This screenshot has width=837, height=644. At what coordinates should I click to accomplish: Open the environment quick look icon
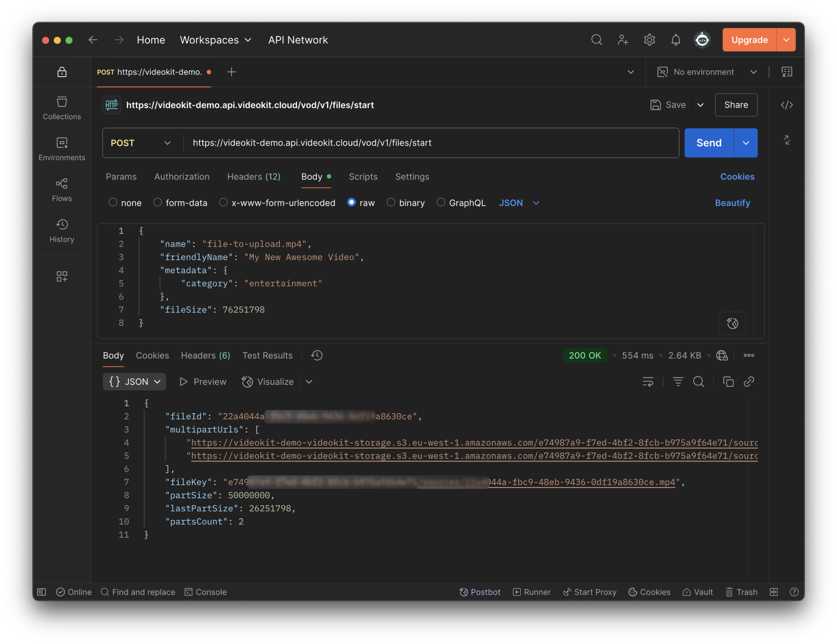[787, 72]
